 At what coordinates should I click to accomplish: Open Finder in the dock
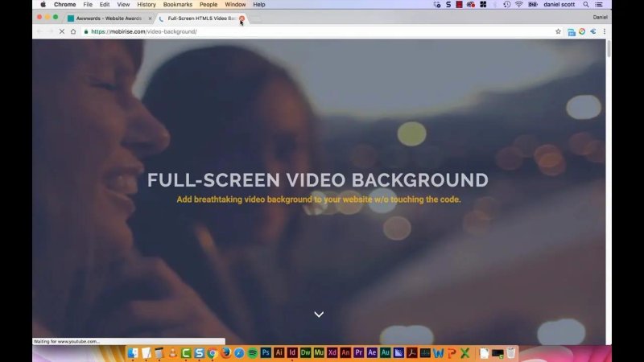133,352
